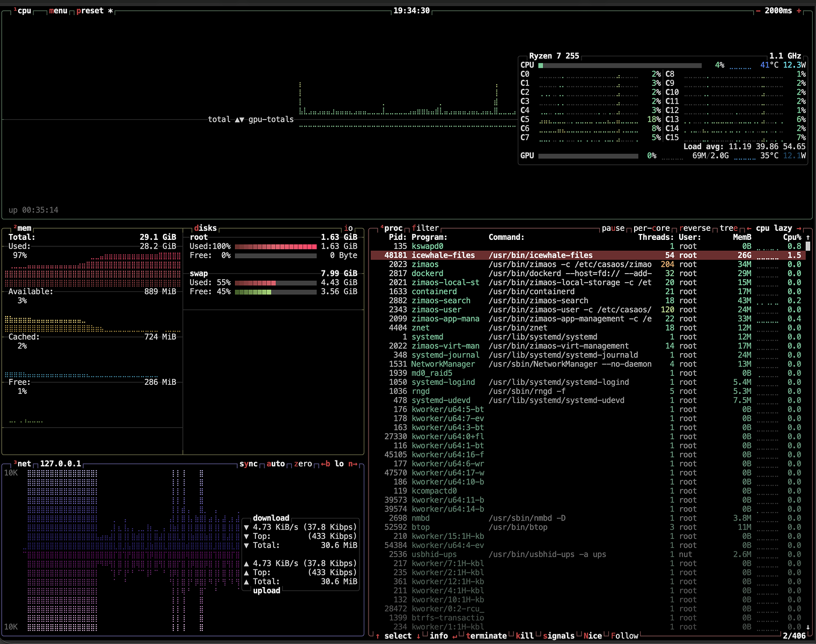Click the up arrow beside 'total' in CPU graph
The image size is (816, 644).
coord(237,120)
